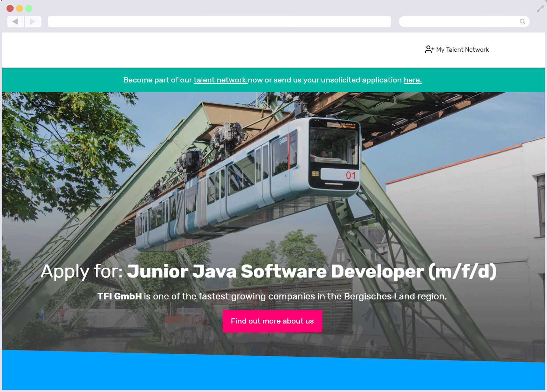Follow the 'talent network' banner link
This screenshot has height=392, width=547.
coord(221,80)
